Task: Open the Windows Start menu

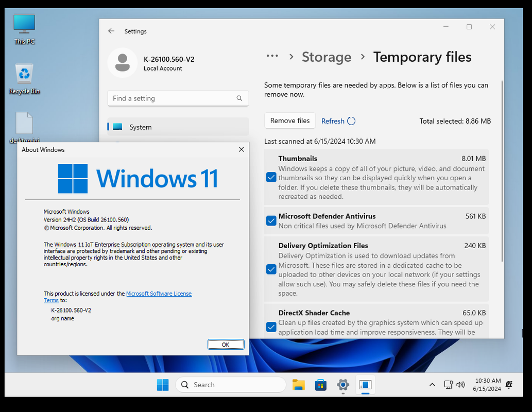Action: (163, 385)
